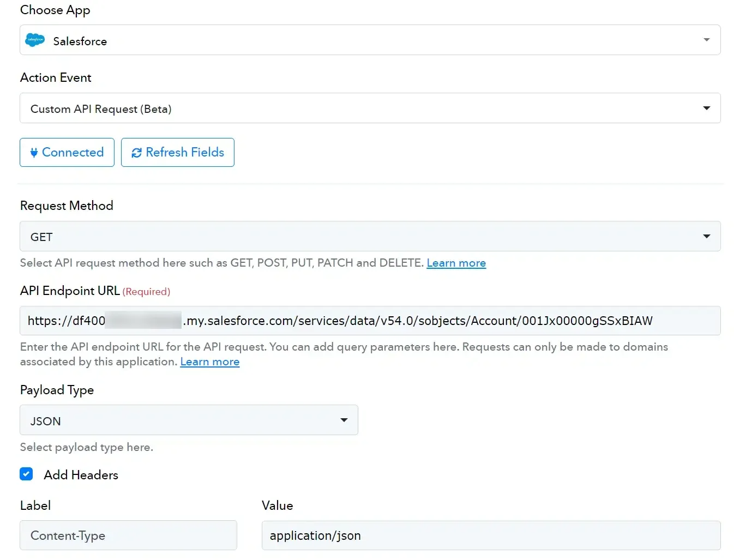This screenshot has width=734, height=560.
Task: Focus the API Endpoint URL field
Action: pyautogui.click(x=370, y=321)
